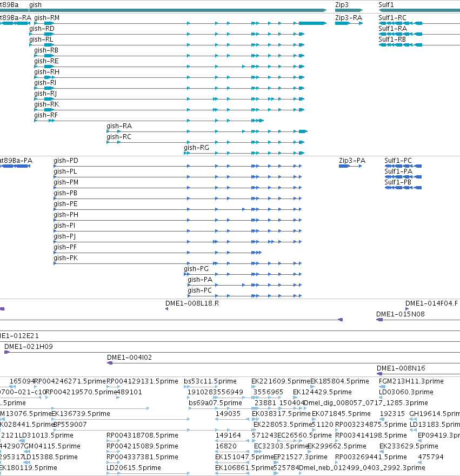Click the gish-PA protein label
This screenshot has width=460, height=476.
(200, 280)
